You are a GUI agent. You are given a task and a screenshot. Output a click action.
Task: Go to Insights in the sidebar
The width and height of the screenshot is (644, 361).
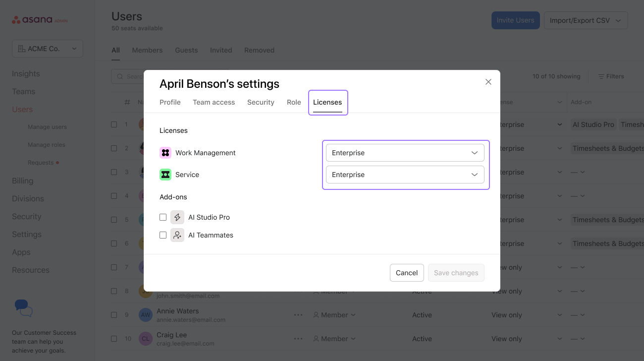click(26, 73)
